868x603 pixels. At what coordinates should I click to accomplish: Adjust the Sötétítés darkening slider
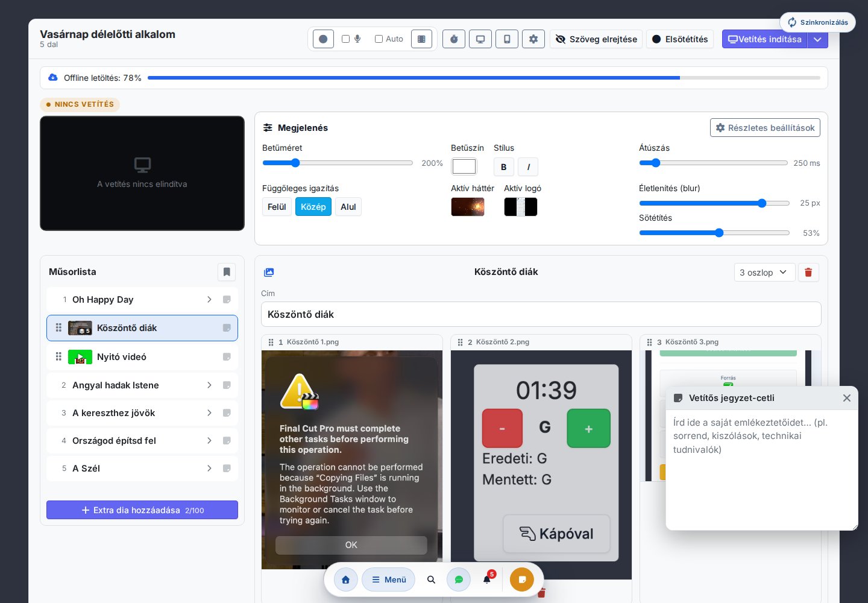[714, 233]
